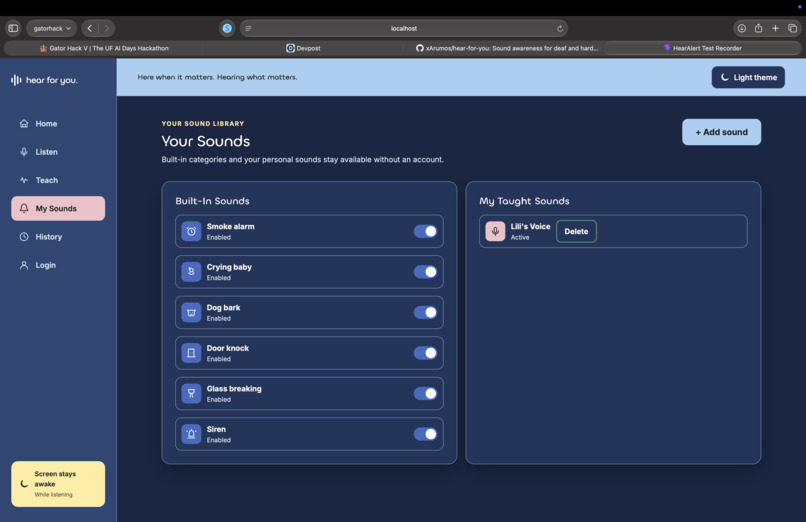Open the gatorhack tab group dropdown
The image size is (806, 522).
pos(51,28)
